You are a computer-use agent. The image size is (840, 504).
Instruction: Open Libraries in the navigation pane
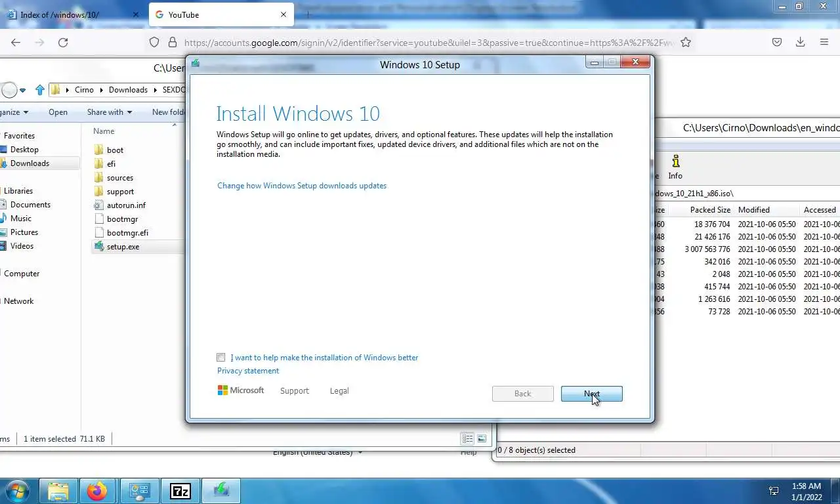coord(18,191)
